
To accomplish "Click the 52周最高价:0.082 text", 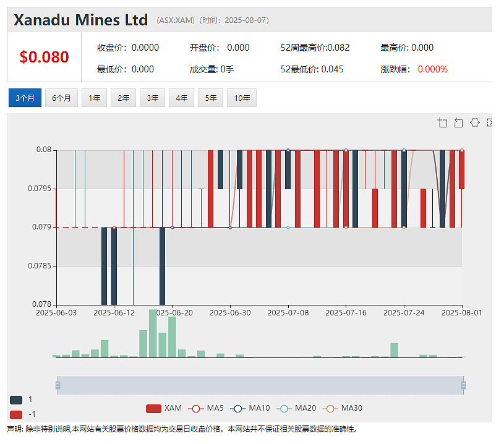I will [x=315, y=48].
